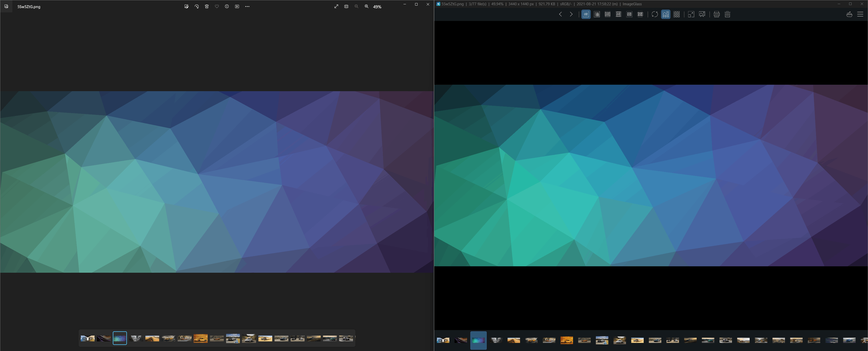
Task: Start slideshow in the Photos app
Action: 237,6
